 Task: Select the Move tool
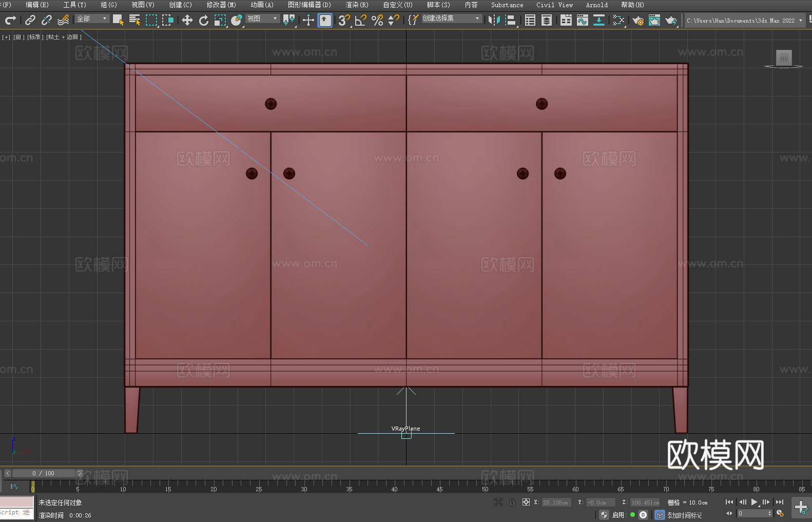point(187,20)
